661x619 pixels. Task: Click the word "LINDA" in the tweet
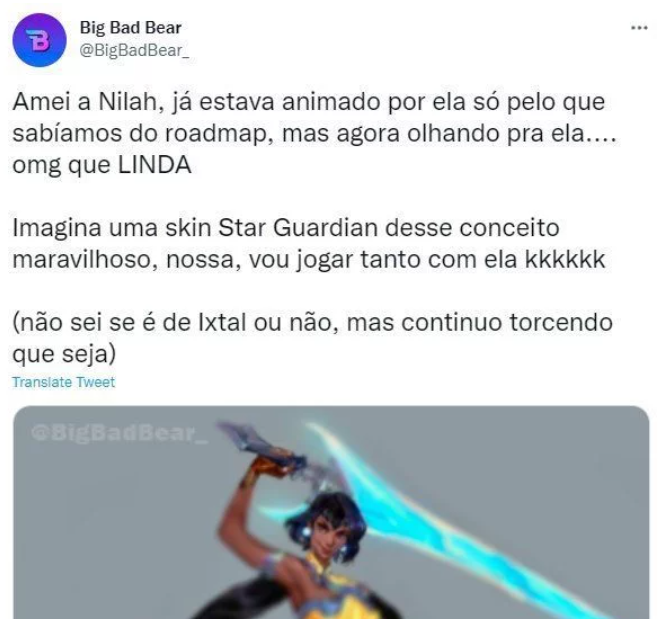(x=155, y=165)
